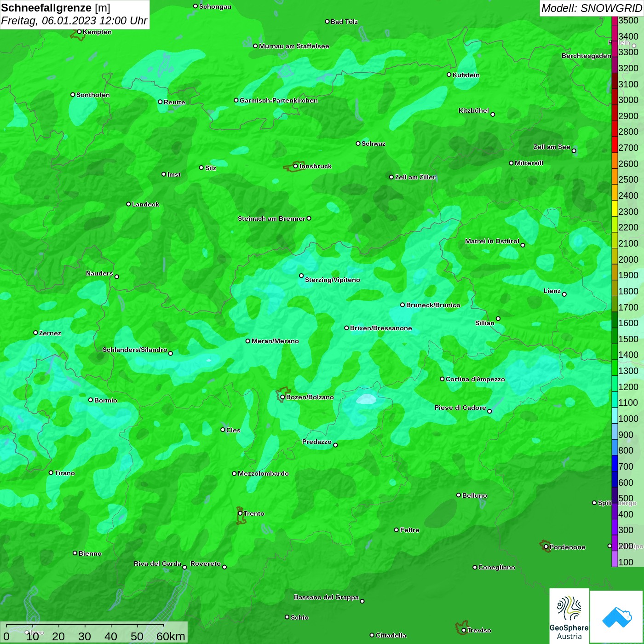Click the Zell am See marker dot
The width and height of the screenshot is (644, 644).
[x=574, y=151]
